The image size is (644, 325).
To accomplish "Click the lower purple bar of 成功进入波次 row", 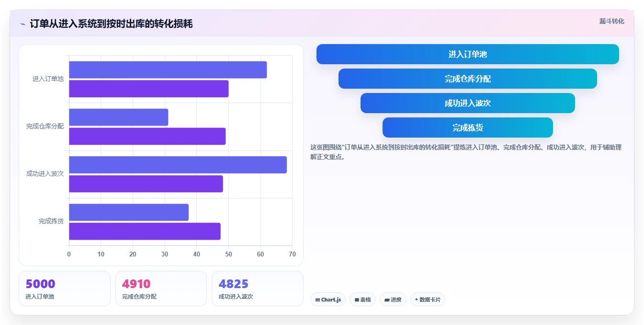I will point(146,184).
